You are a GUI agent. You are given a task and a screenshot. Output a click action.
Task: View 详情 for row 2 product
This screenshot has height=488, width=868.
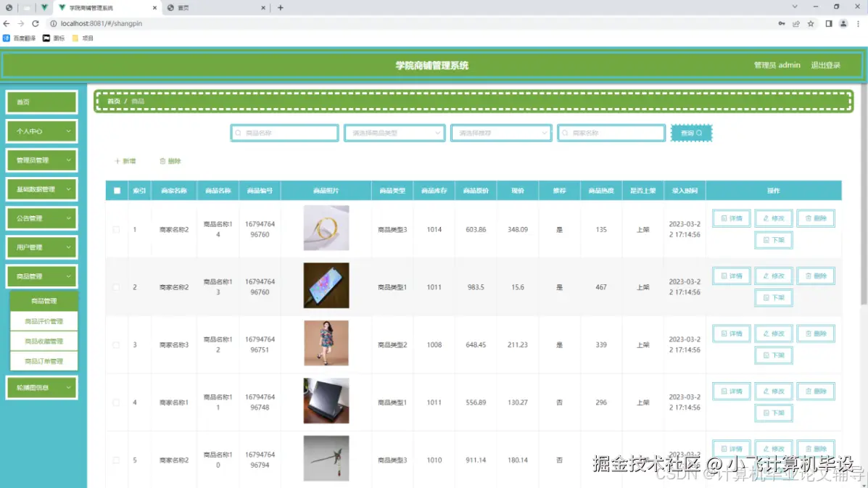pos(731,276)
